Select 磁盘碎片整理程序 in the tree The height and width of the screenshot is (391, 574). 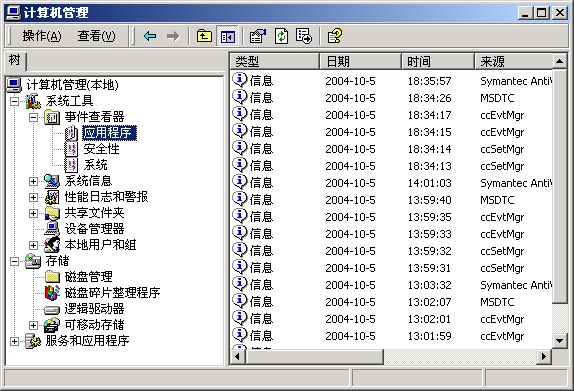pyautogui.click(x=112, y=293)
